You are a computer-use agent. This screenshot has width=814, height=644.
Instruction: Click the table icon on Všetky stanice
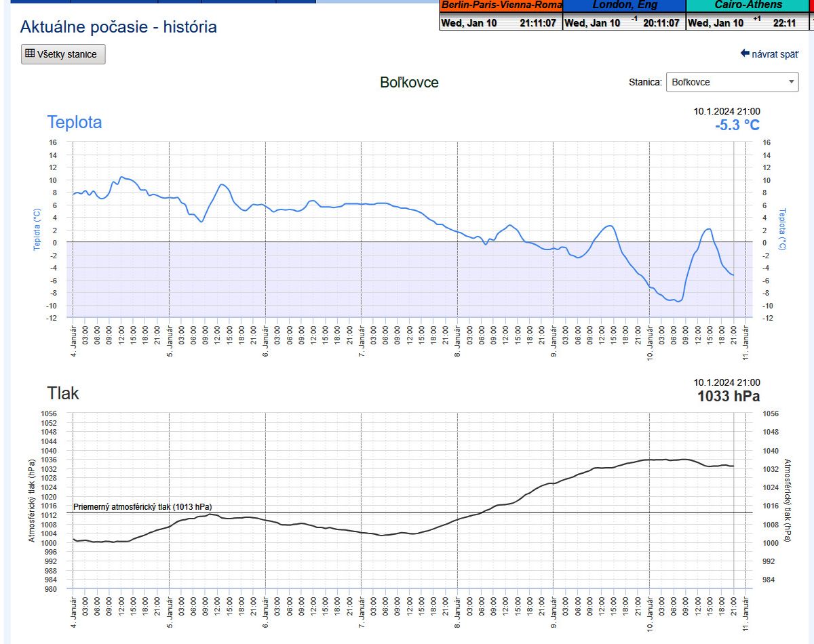[30, 54]
